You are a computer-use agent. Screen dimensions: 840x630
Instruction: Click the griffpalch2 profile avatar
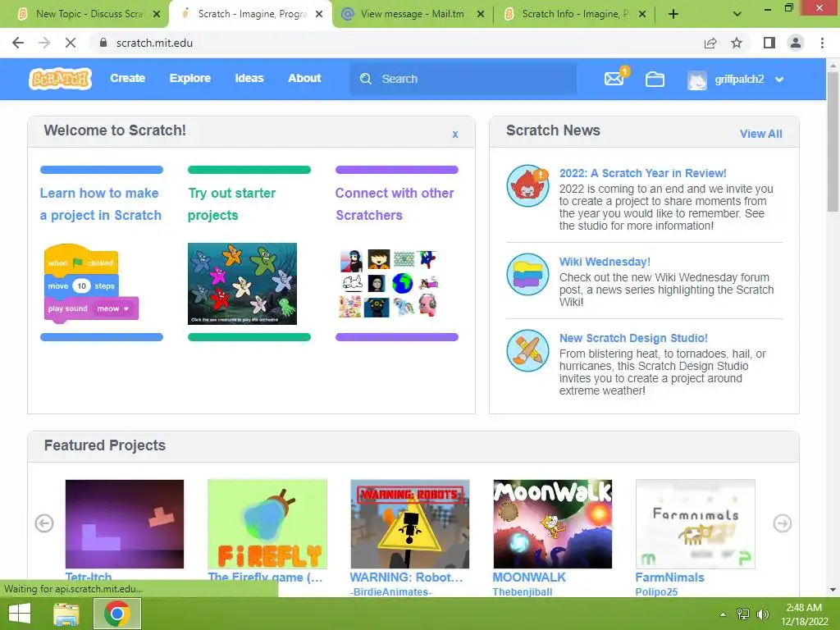tap(697, 80)
